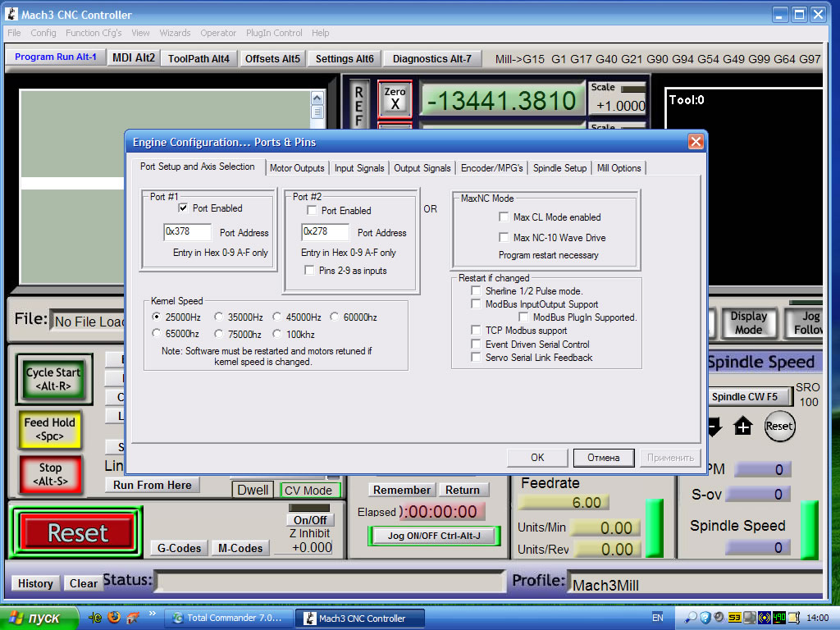
Task: Switch to Encoder/MPG's tab
Action: pyautogui.click(x=492, y=168)
